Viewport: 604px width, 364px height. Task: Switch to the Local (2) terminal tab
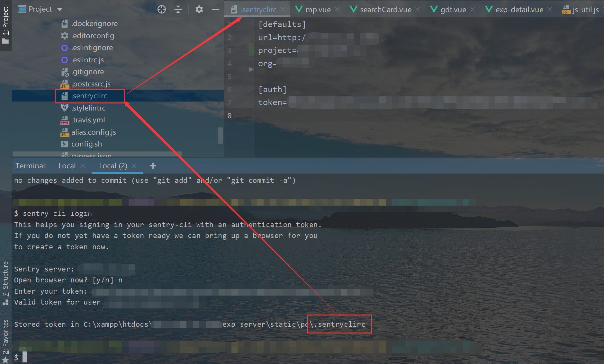(x=113, y=166)
